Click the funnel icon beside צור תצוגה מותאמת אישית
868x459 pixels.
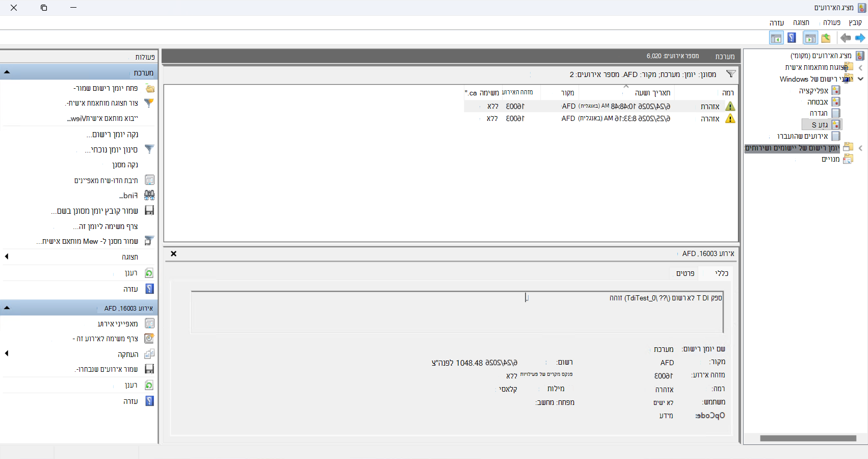coord(149,103)
